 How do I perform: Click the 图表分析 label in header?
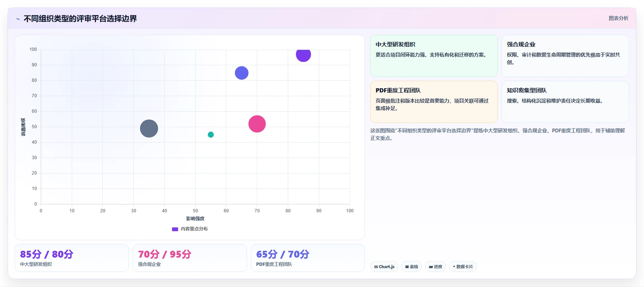point(618,18)
